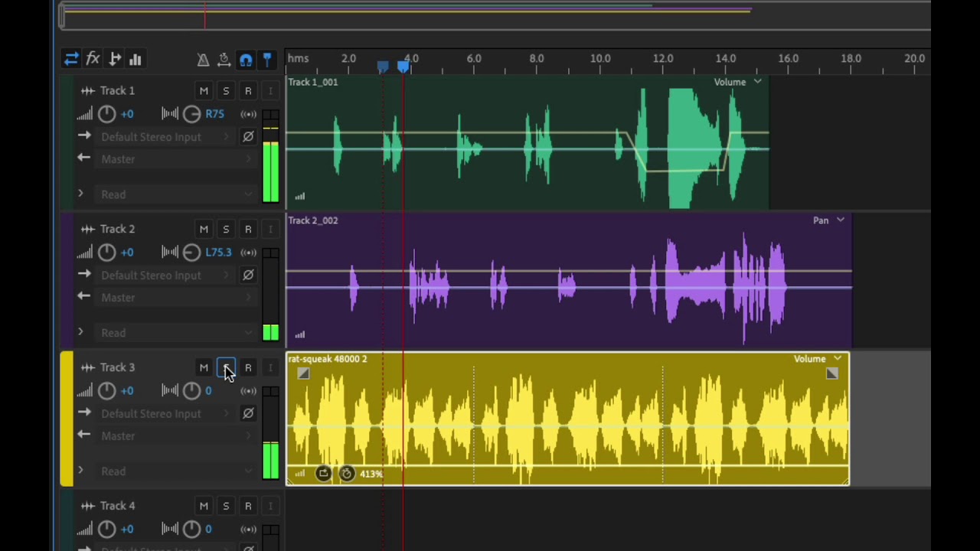Open Volume envelope menu on rat-squeak clip
Image resolution: width=980 pixels, height=551 pixels.
point(818,359)
